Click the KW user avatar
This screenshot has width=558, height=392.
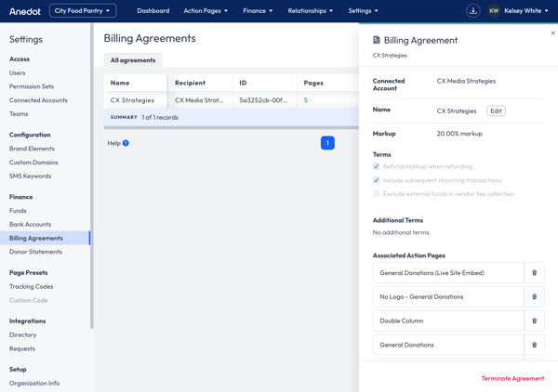pos(494,10)
